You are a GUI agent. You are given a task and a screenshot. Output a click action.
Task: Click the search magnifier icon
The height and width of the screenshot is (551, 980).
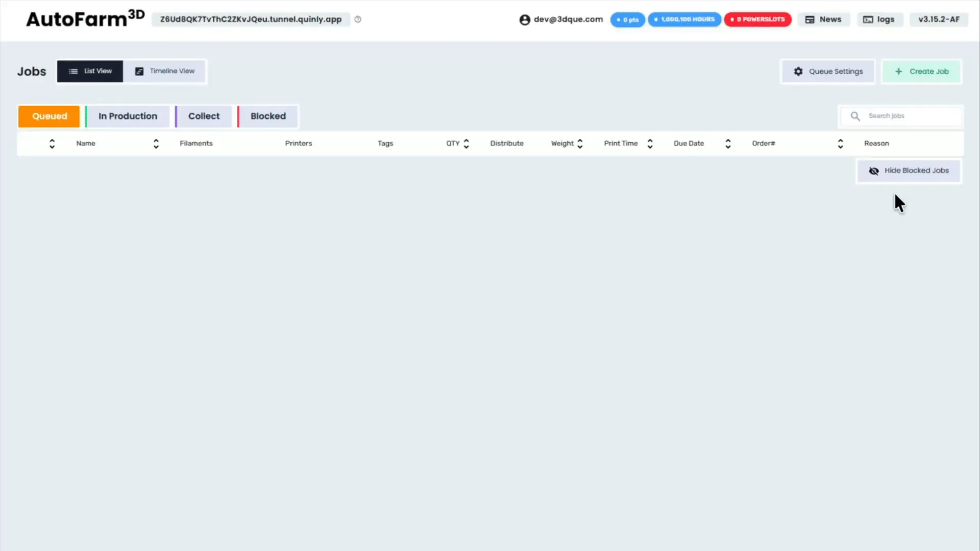pos(855,116)
